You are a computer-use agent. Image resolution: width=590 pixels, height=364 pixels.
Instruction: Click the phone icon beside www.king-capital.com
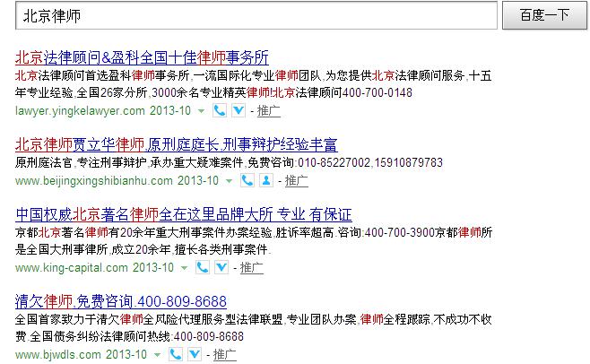coord(203,268)
